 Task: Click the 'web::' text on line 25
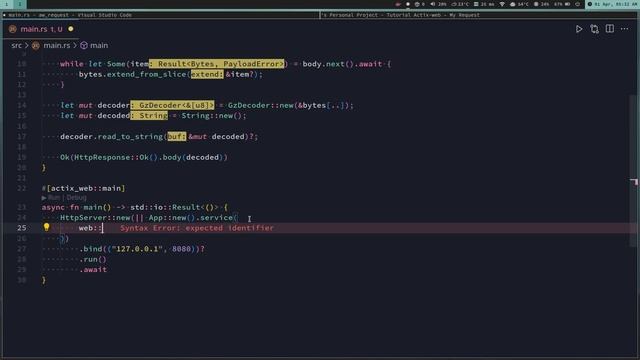coord(90,228)
